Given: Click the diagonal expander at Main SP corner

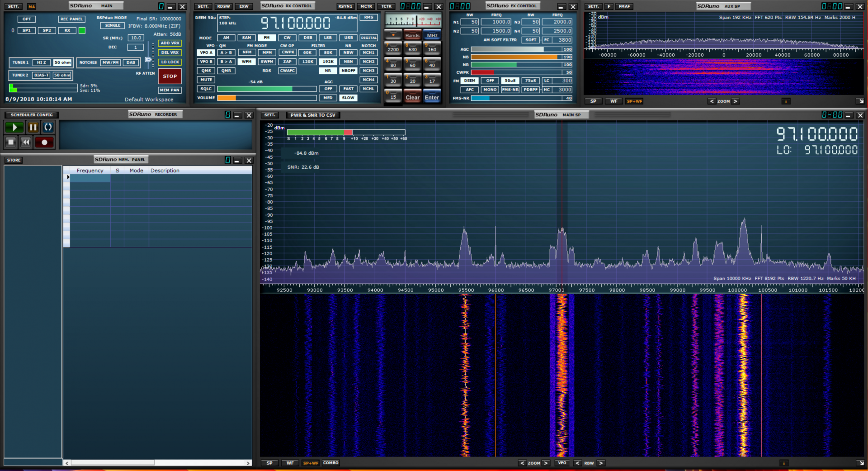Looking at the screenshot, I should pyautogui.click(x=861, y=463).
